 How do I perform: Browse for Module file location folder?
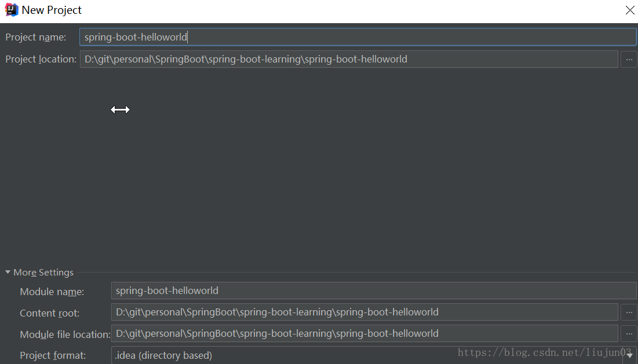click(x=629, y=333)
